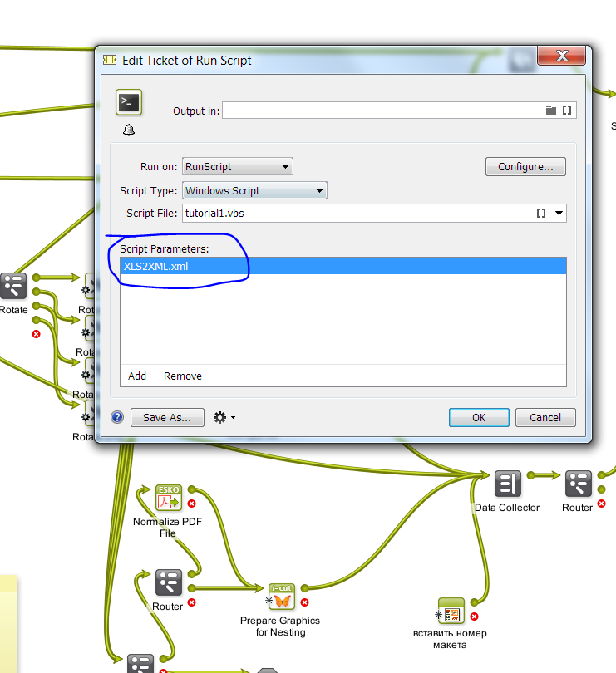Open Script File dropdown arrow
Viewport: 616px width, 673px height.
pyautogui.click(x=559, y=213)
